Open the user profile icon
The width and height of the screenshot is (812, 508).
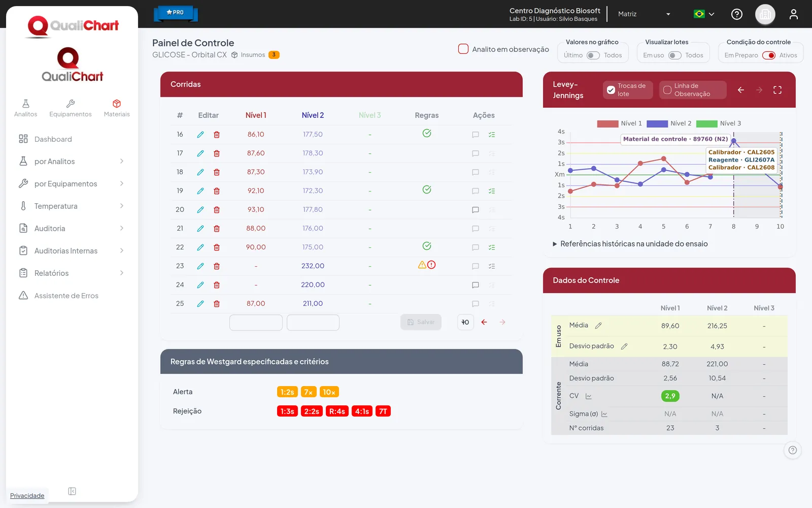coord(794,14)
